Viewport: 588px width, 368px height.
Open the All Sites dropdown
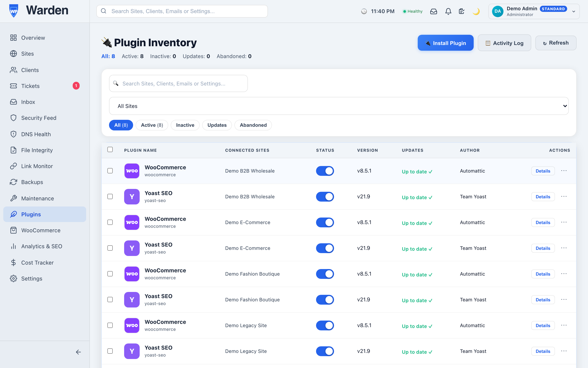click(x=339, y=106)
